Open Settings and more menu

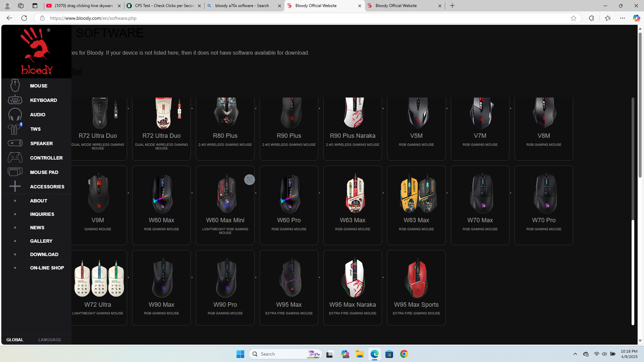(622, 18)
